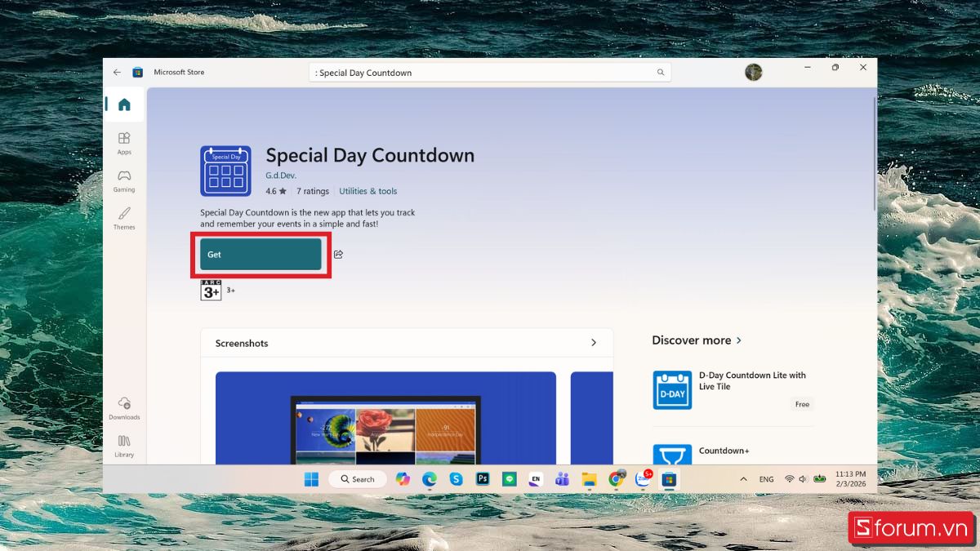Click the Special Day Countdown app icon
980x551 pixels.
pyautogui.click(x=225, y=171)
